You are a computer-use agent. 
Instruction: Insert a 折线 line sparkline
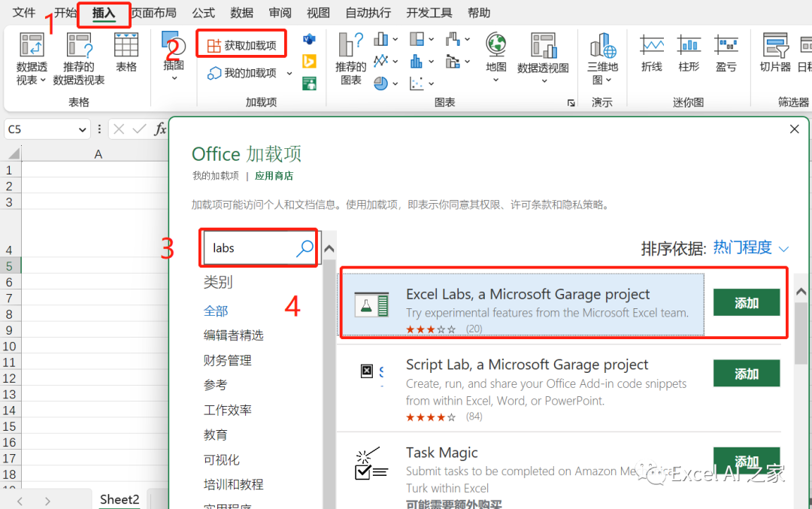(x=651, y=53)
